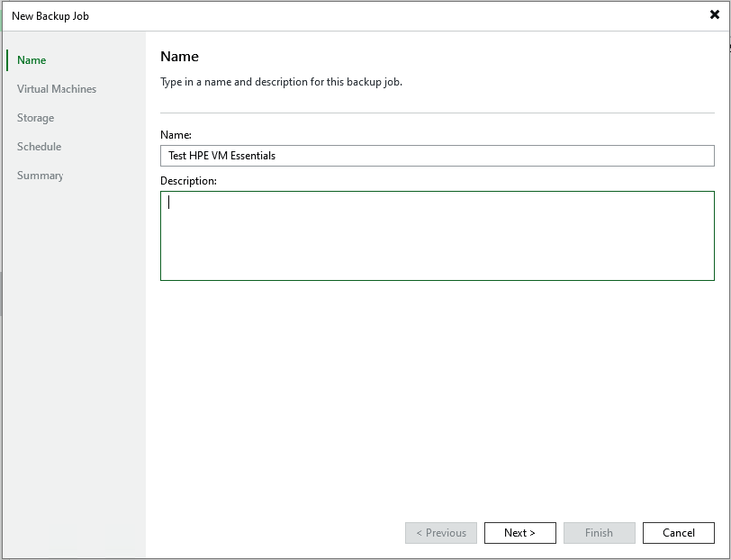This screenshot has height=560, width=731.
Task: Click the Finish button
Action: tap(599, 533)
